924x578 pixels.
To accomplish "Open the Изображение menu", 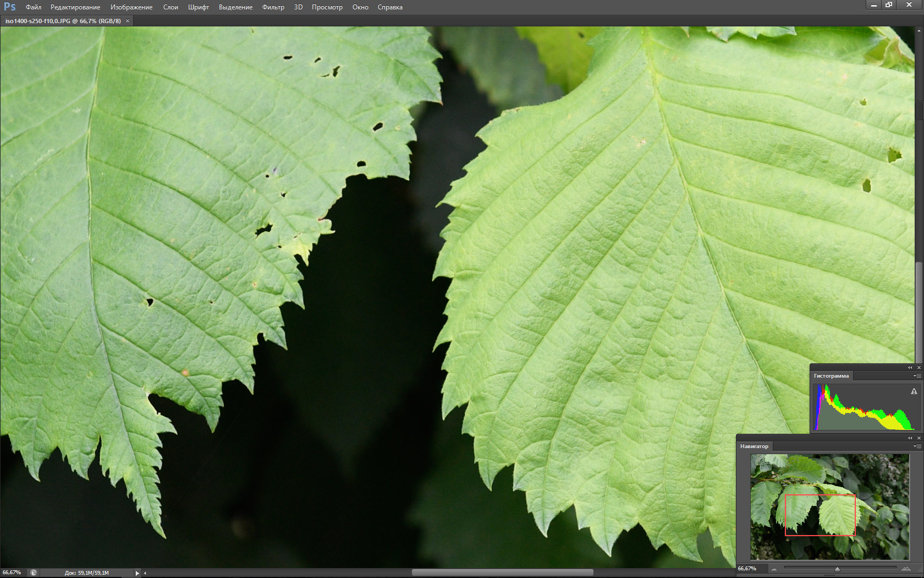I will [131, 7].
